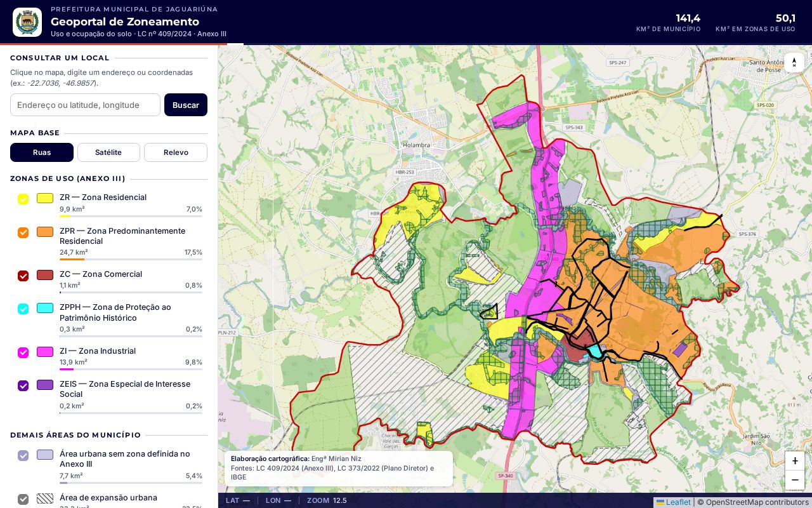812x508 pixels.
Task: Zoom out with the minus button
Action: [x=795, y=480]
